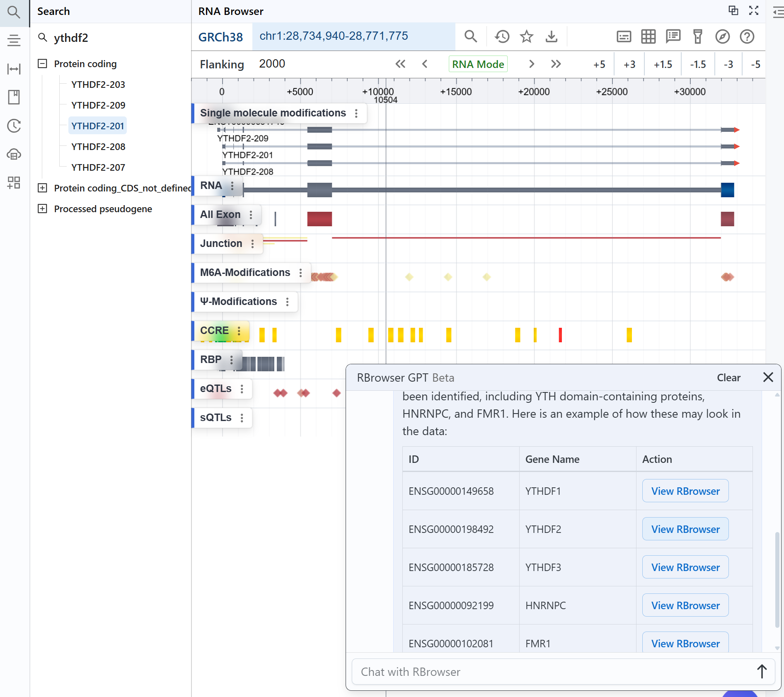The width and height of the screenshot is (784, 697).
Task: Toggle the RNA Mode button
Action: 478,64
